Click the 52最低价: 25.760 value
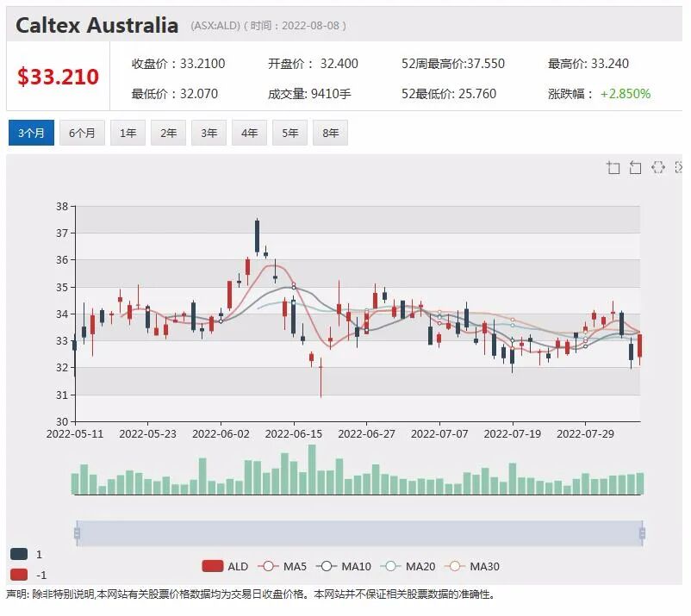Image resolution: width=691 pixels, height=616 pixels. [x=449, y=94]
